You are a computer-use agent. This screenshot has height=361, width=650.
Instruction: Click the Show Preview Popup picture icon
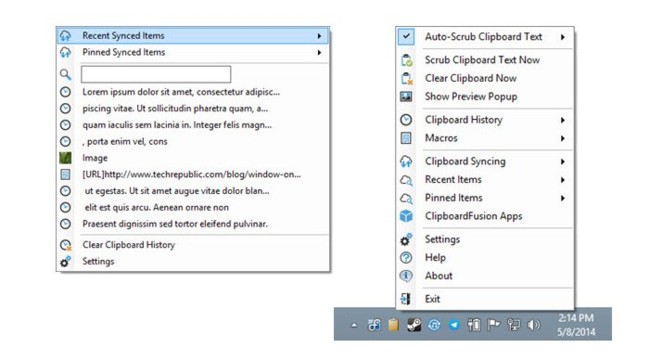coord(406,97)
